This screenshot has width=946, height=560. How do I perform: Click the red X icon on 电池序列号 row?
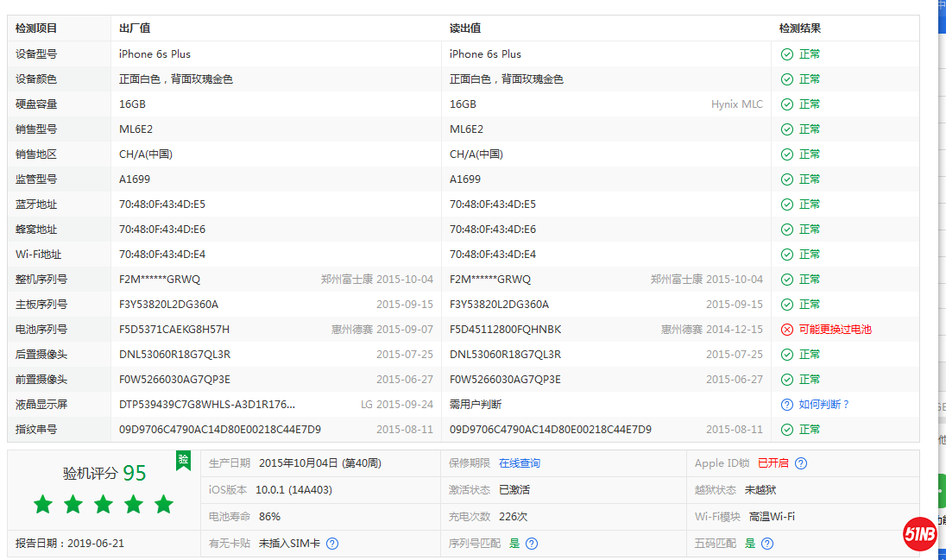point(785,329)
